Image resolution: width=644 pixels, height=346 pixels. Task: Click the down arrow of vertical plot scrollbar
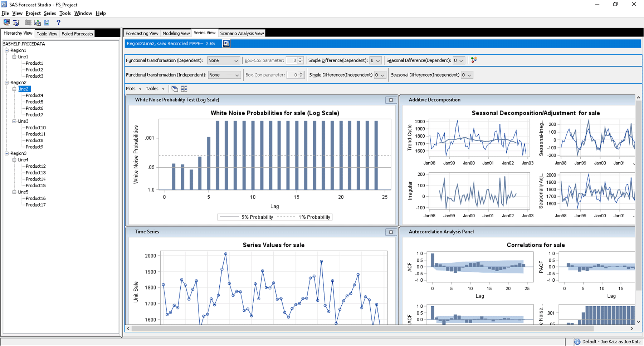click(638, 322)
